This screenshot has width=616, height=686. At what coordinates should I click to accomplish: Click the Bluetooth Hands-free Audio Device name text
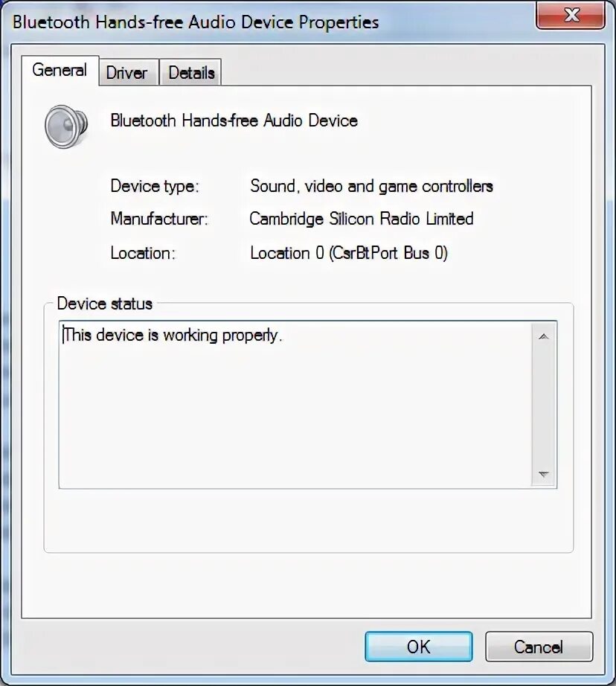pos(234,121)
